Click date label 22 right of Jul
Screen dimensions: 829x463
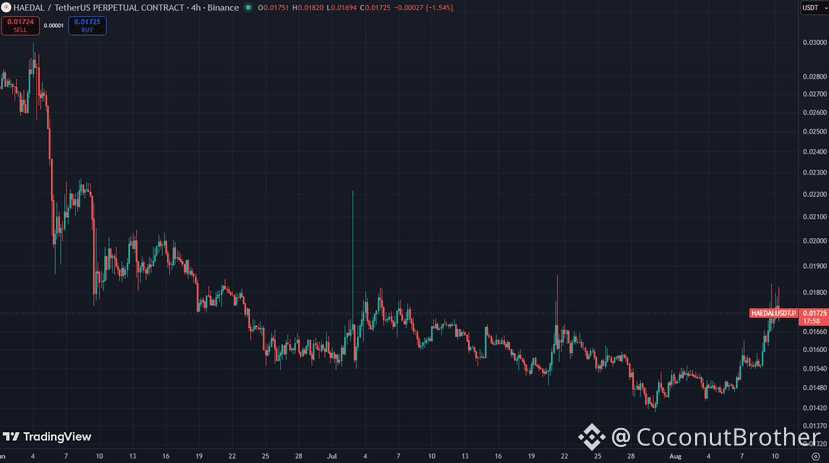pos(565,456)
